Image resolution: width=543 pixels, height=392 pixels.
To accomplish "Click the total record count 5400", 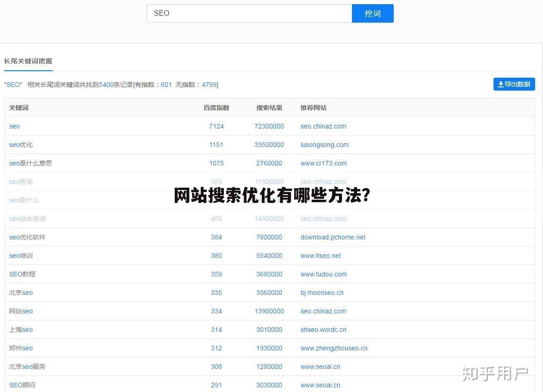I will click(106, 85).
